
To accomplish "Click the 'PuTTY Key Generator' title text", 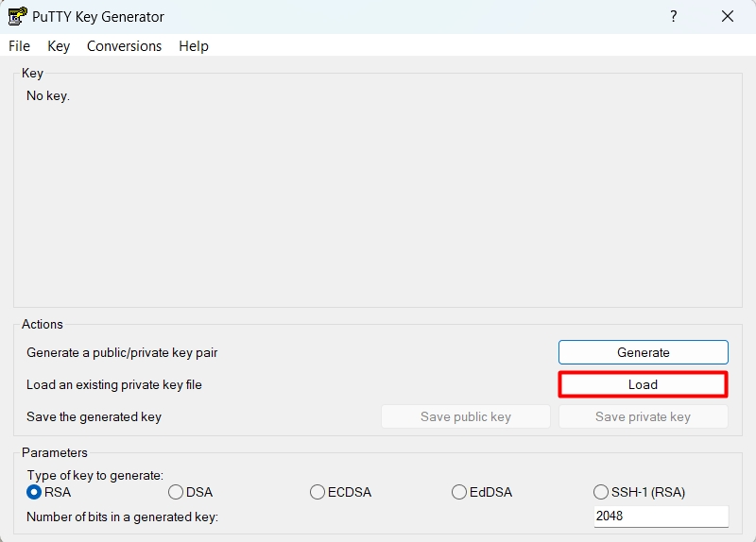I will tap(97, 17).
